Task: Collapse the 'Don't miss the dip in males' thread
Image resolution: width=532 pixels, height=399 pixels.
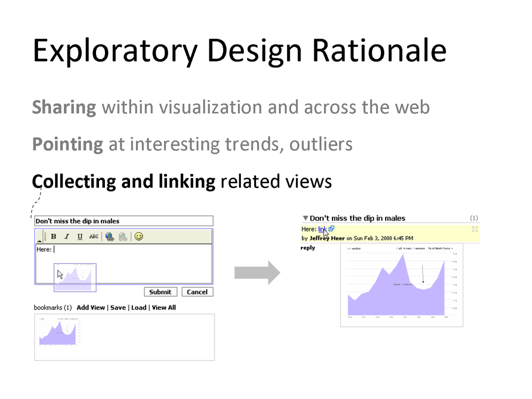Action: (x=305, y=218)
